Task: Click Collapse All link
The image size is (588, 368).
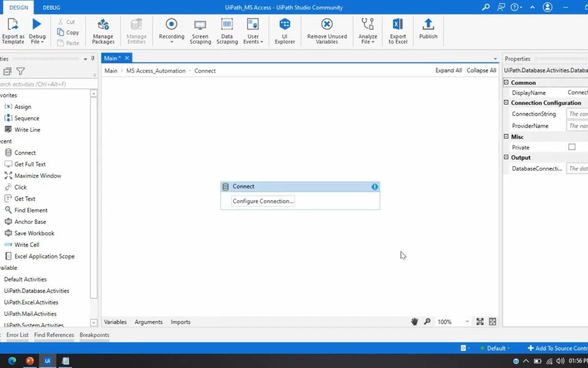Action: [x=481, y=70]
